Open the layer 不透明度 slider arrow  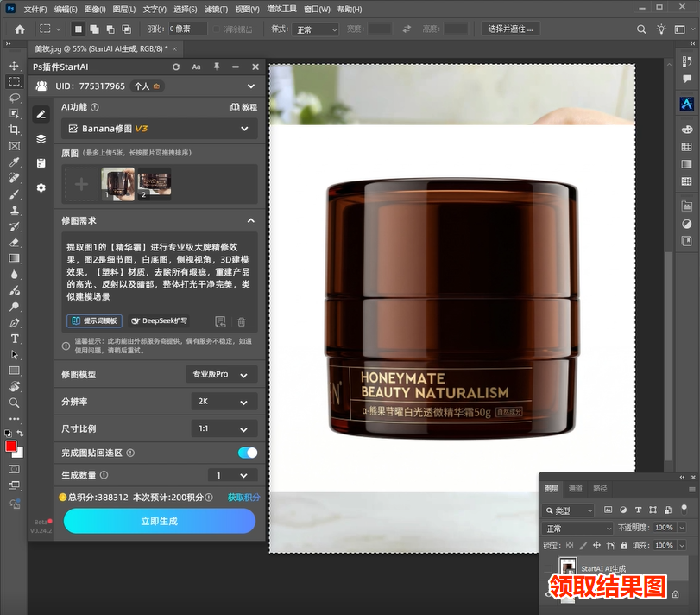(682, 528)
